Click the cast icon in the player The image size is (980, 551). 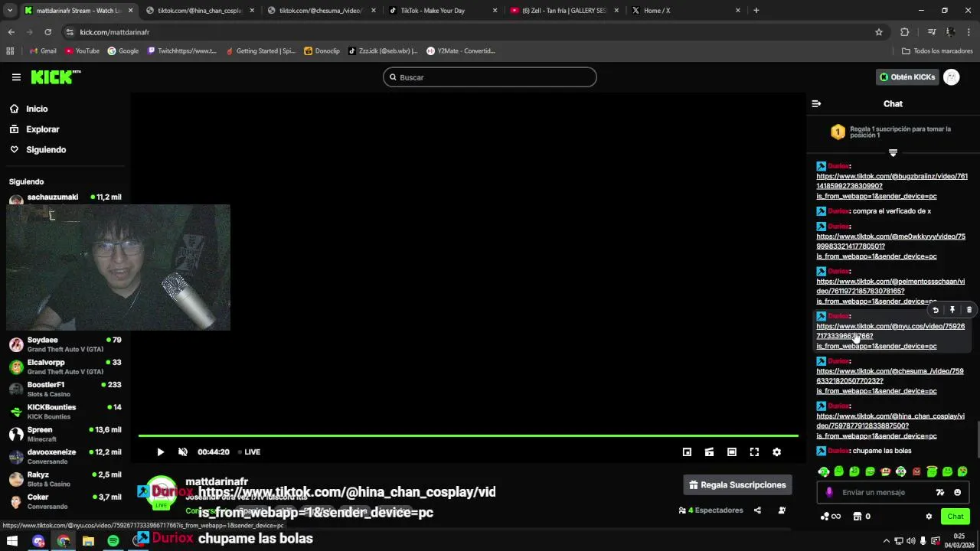(709, 452)
